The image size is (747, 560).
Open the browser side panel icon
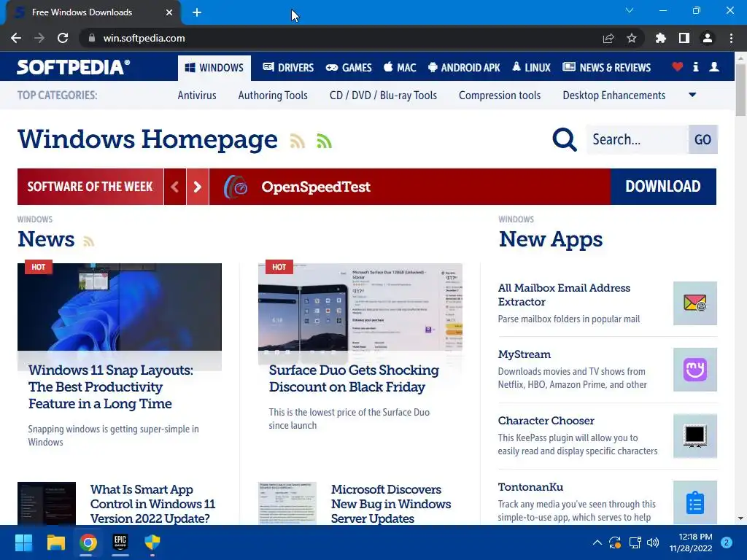(684, 38)
